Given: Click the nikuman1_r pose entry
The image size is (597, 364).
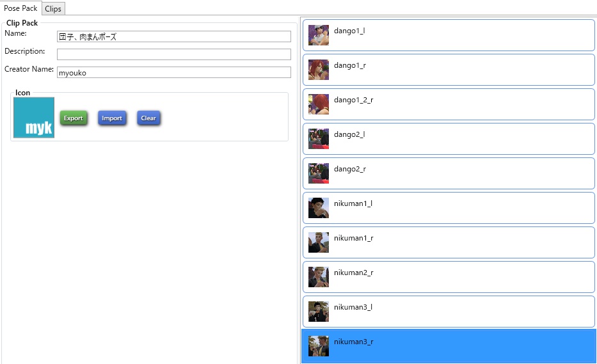Looking at the screenshot, I should tap(449, 242).
